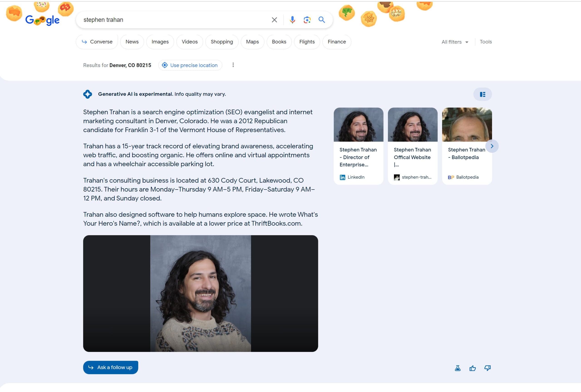Enable precise location for search results
This screenshot has width=581, height=392.
pyautogui.click(x=190, y=65)
